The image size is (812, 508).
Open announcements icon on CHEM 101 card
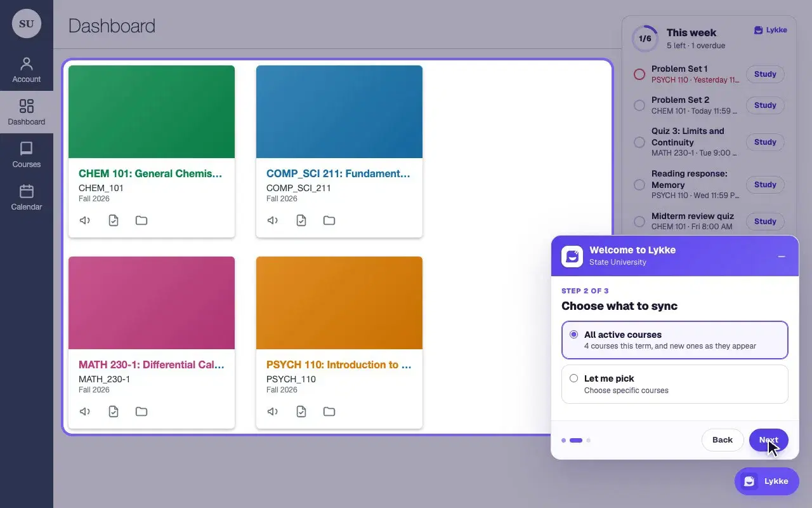pyautogui.click(x=84, y=220)
